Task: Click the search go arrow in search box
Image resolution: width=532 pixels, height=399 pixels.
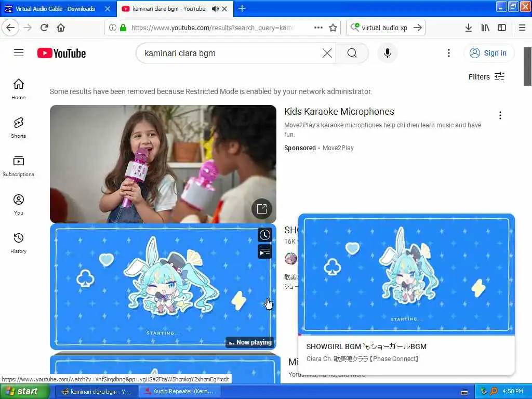Action: click(418, 28)
